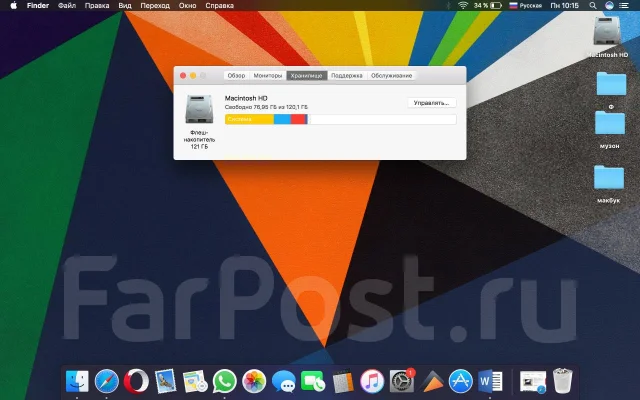Activate Siri from the menu bar
The width and height of the screenshot is (640, 400).
click(x=609, y=6)
